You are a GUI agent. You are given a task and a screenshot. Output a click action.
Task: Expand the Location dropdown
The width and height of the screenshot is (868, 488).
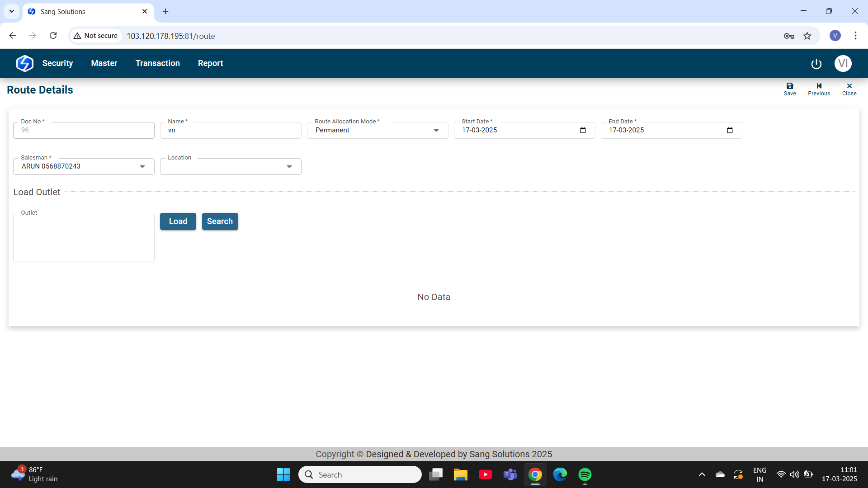[x=289, y=167]
